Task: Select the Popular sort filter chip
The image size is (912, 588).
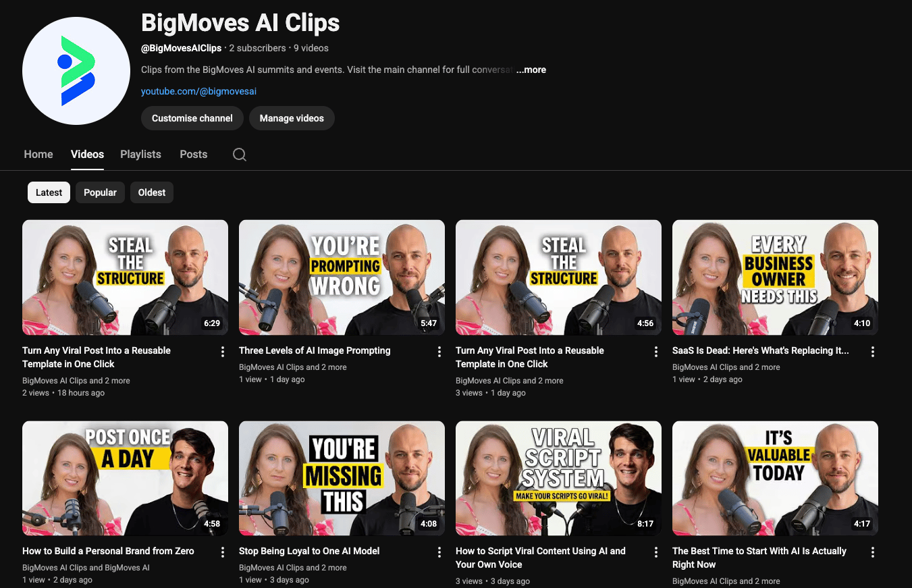Action: coord(100,192)
